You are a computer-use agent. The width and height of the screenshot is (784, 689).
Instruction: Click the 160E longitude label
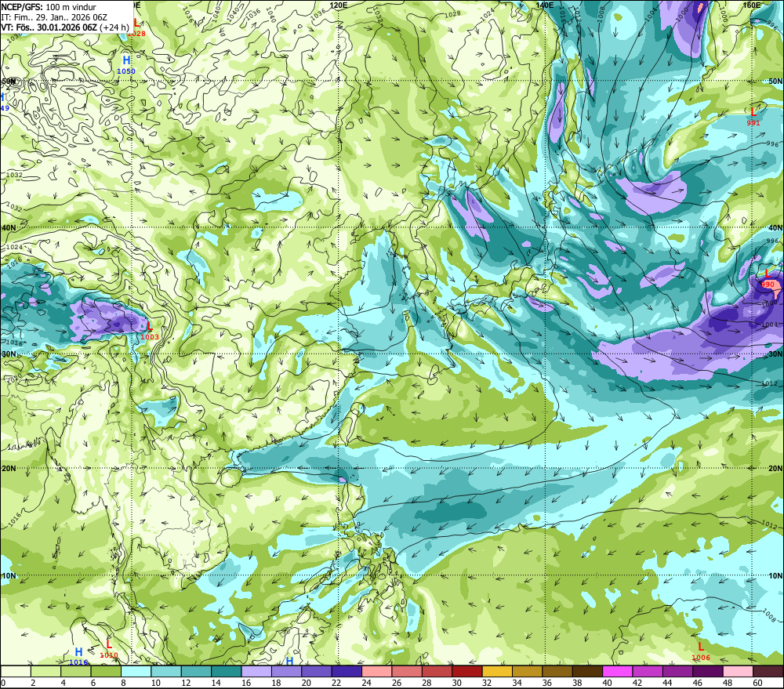point(752,5)
